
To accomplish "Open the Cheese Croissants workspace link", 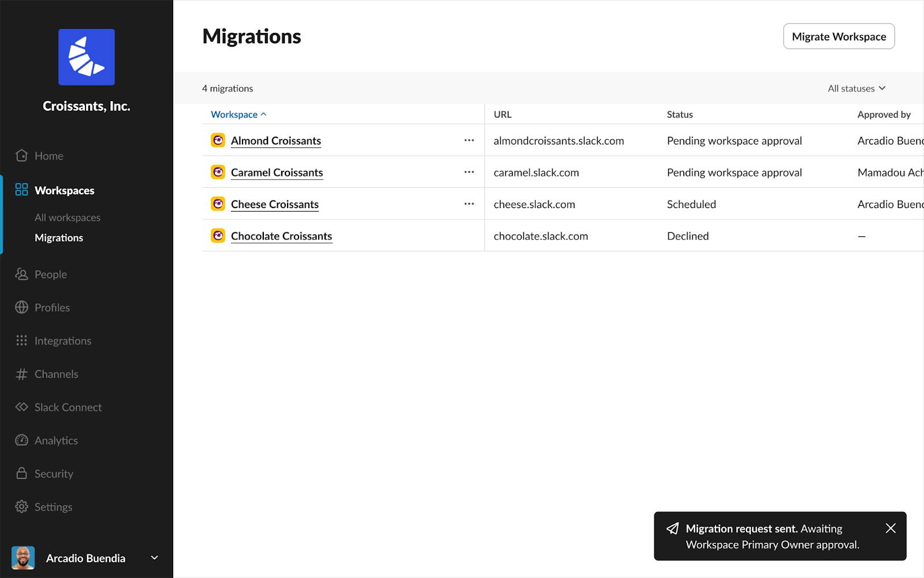I will click(275, 204).
